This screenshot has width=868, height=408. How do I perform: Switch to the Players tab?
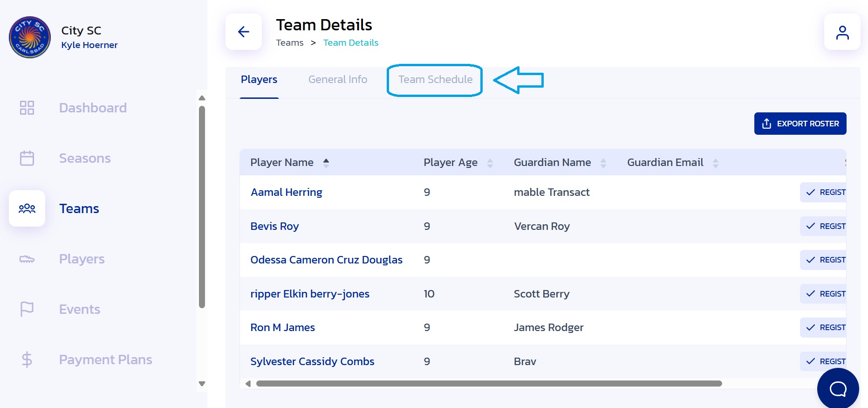pos(259,79)
